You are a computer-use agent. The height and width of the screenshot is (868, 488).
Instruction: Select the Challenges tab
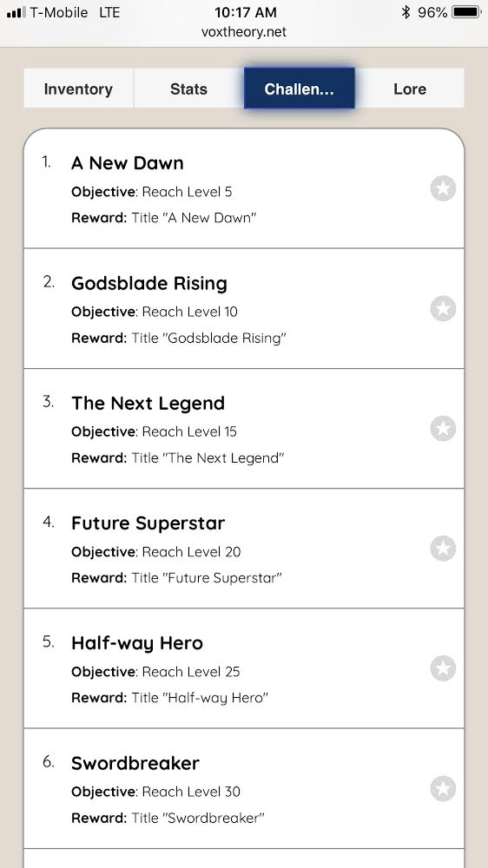(299, 89)
